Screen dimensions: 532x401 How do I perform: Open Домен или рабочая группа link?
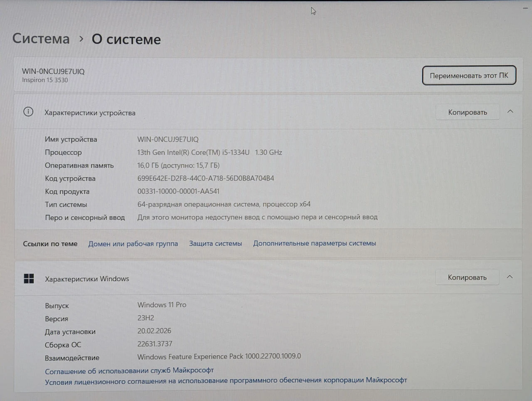[133, 244]
